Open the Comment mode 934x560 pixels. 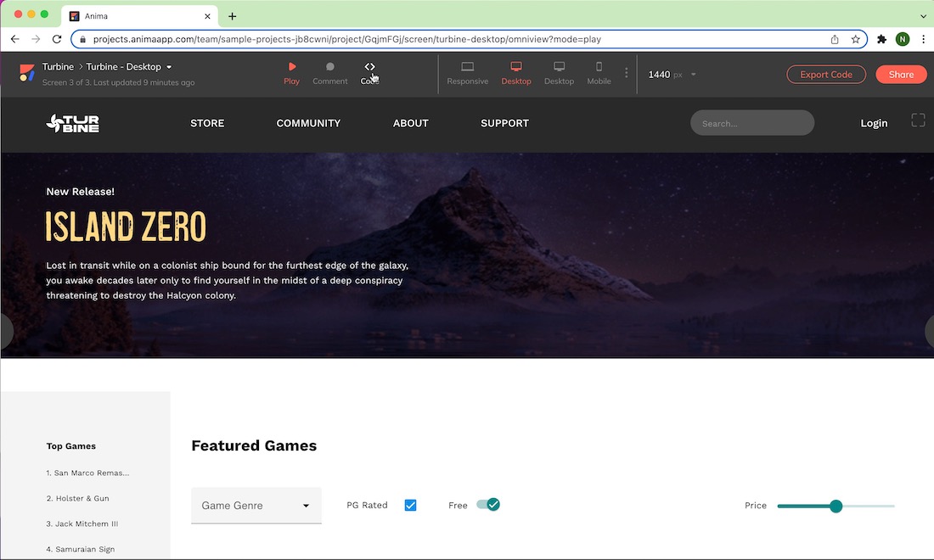click(x=330, y=74)
